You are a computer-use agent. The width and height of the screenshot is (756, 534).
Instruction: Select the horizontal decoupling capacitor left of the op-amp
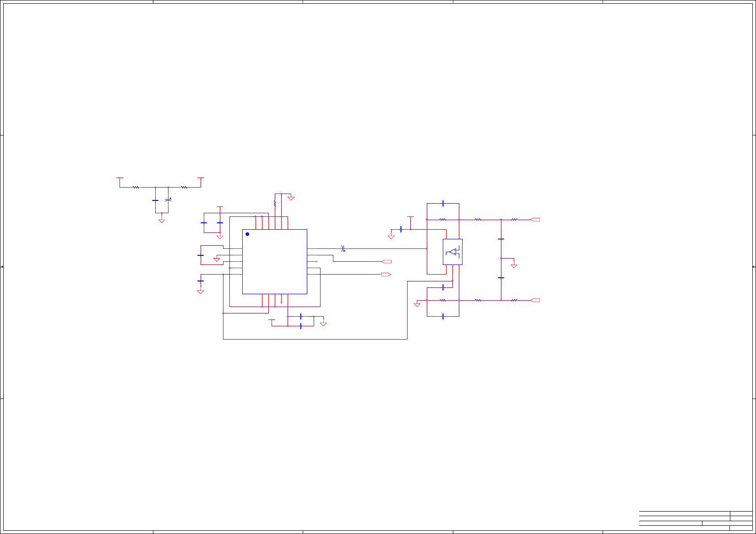click(401, 229)
